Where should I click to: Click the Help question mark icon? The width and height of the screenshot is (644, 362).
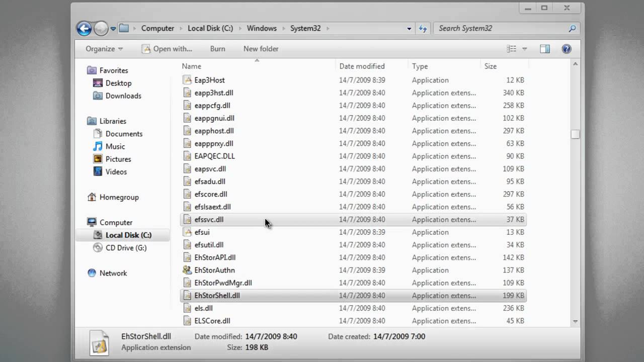click(567, 49)
